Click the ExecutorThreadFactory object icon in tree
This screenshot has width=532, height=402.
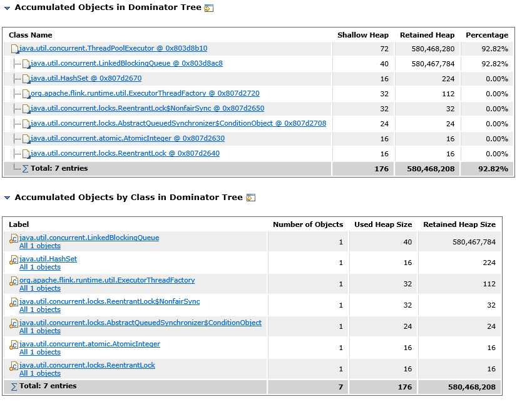point(26,94)
